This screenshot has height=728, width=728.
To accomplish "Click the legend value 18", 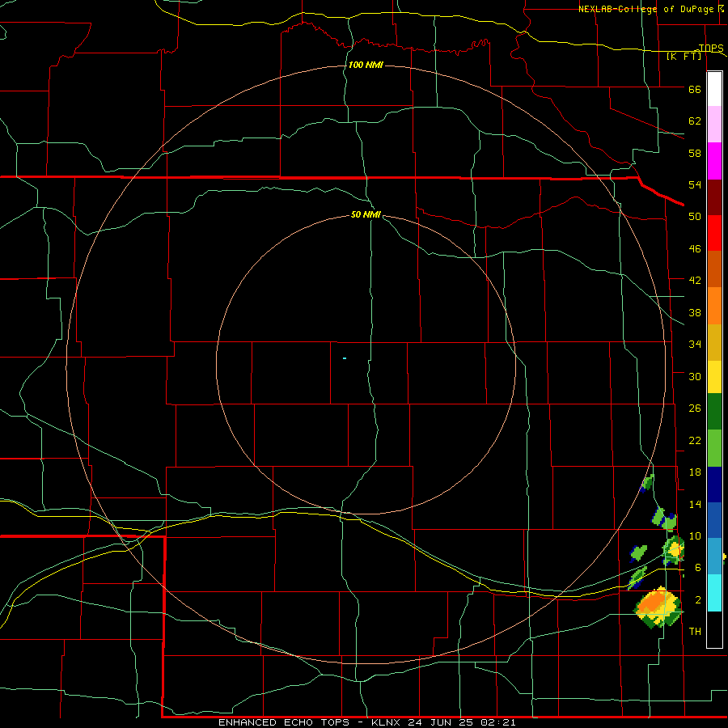I will click(x=695, y=472).
